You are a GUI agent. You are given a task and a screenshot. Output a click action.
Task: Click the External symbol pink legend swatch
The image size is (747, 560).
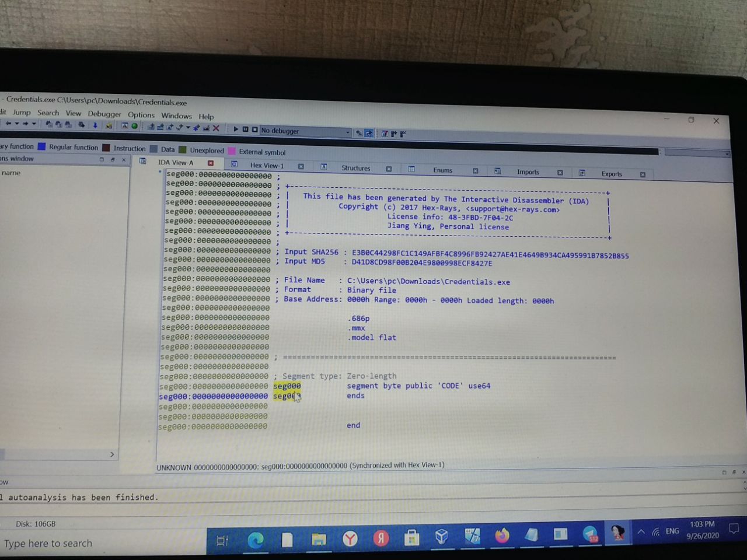[x=232, y=151]
